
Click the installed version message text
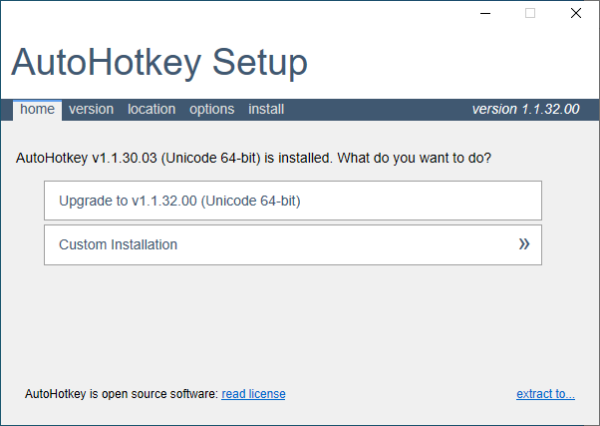[253, 158]
